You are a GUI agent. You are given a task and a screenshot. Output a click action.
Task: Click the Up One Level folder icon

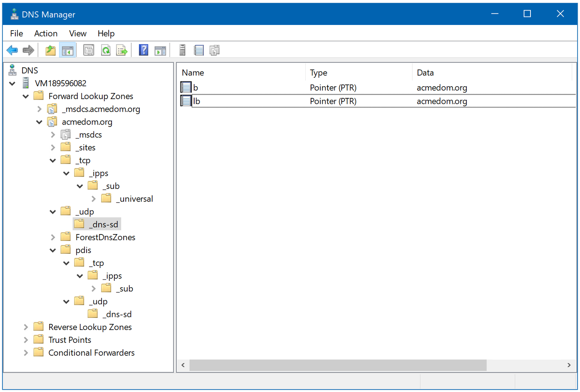pos(50,50)
